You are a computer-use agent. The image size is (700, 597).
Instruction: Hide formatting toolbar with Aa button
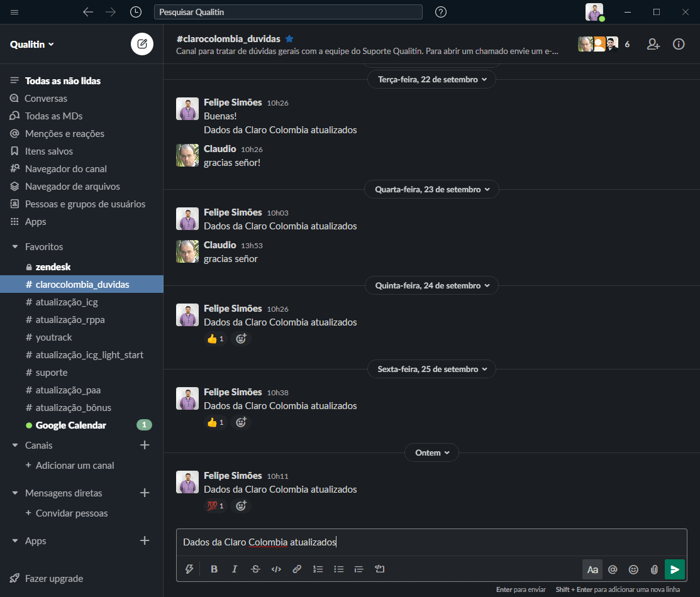592,569
